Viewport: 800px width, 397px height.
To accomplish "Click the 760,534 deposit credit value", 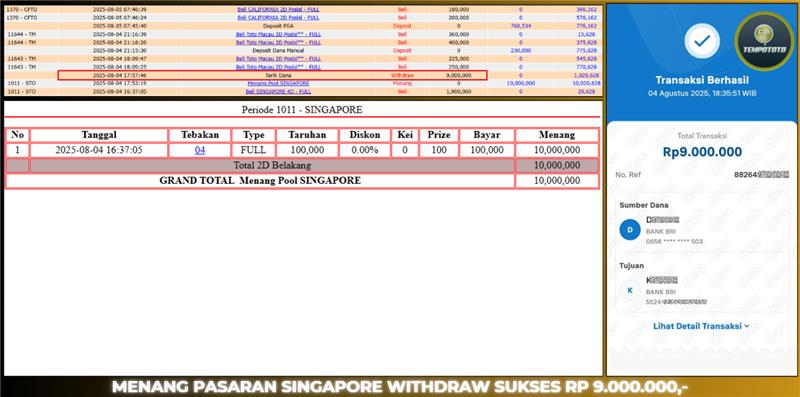I will [x=520, y=26].
